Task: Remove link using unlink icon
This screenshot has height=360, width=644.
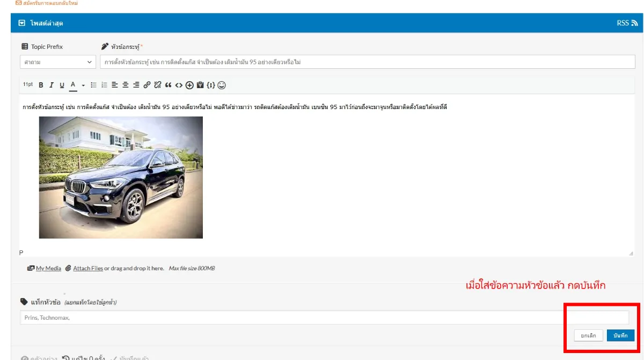Action: tap(157, 85)
